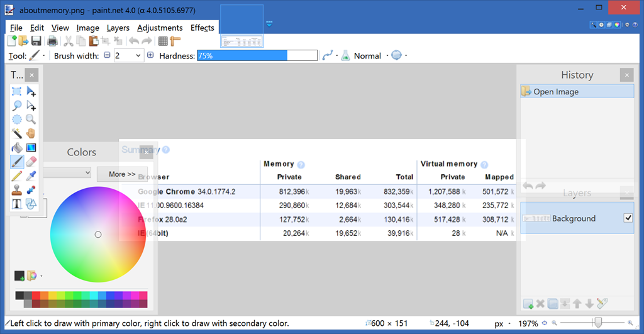Toggle the pixel grid icon
This screenshot has height=334, width=644.
coord(163,41)
